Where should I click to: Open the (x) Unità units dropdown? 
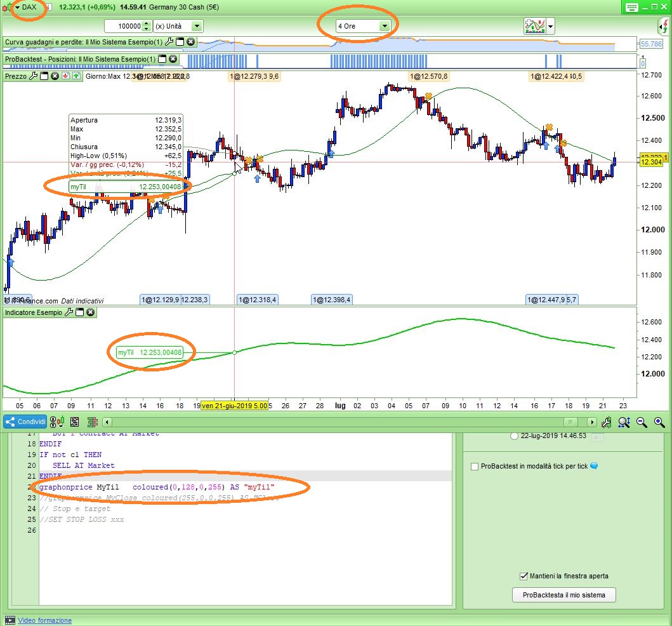(x=197, y=26)
